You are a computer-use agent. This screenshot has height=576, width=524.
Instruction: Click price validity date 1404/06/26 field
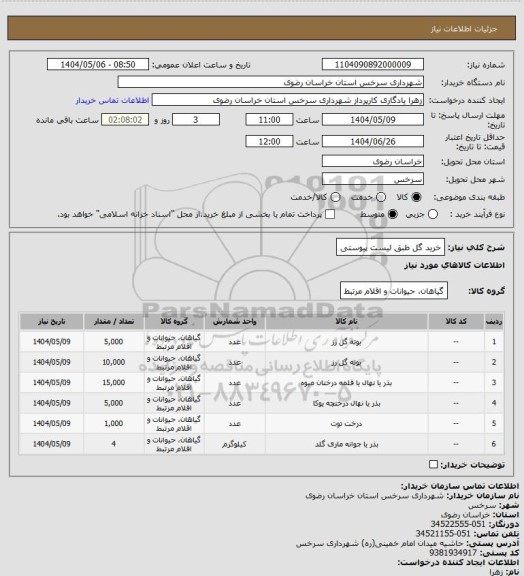(373, 141)
